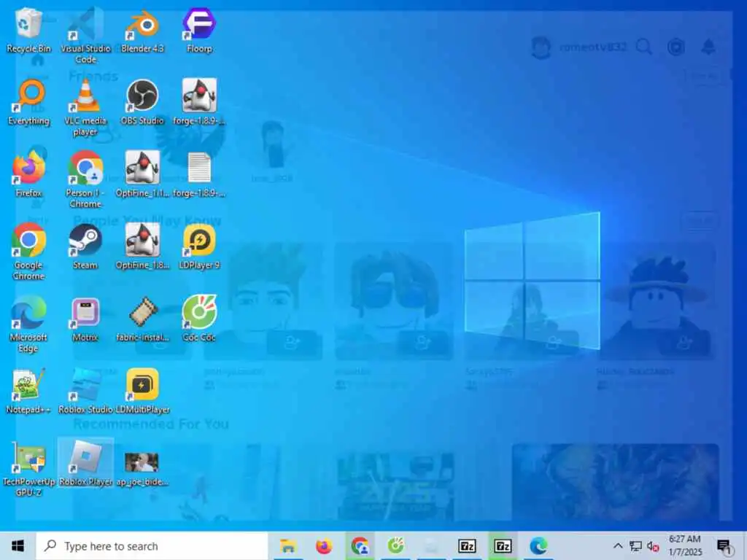Image resolution: width=747 pixels, height=560 pixels.
Task: Click the Microsoft Edge desktop shortcut
Action: pyautogui.click(x=28, y=324)
